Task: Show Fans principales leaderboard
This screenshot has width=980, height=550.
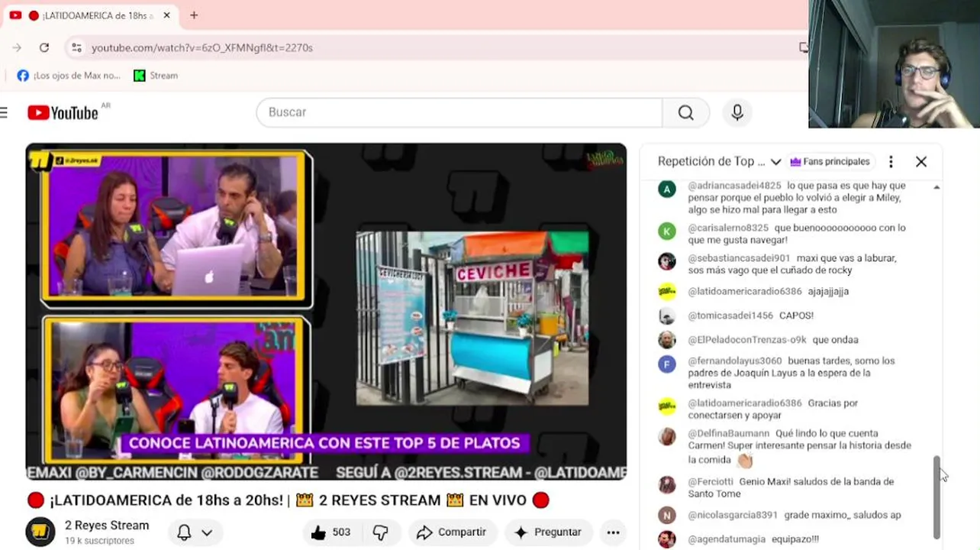Action: tap(830, 161)
